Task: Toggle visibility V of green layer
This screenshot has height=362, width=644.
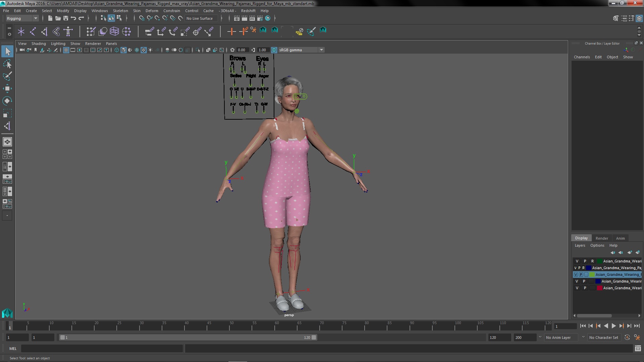Action: click(x=577, y=261)
